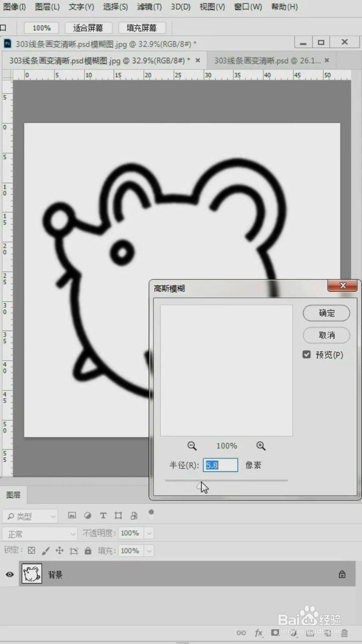The image size is (362, 644).
Task: Click the lock position move icon
Action: coord(59,550)
